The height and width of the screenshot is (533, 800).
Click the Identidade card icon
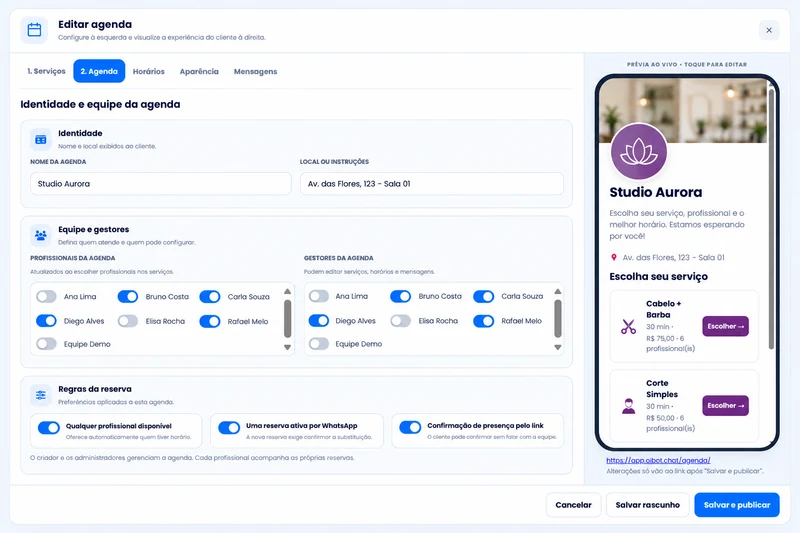(41, 139)
